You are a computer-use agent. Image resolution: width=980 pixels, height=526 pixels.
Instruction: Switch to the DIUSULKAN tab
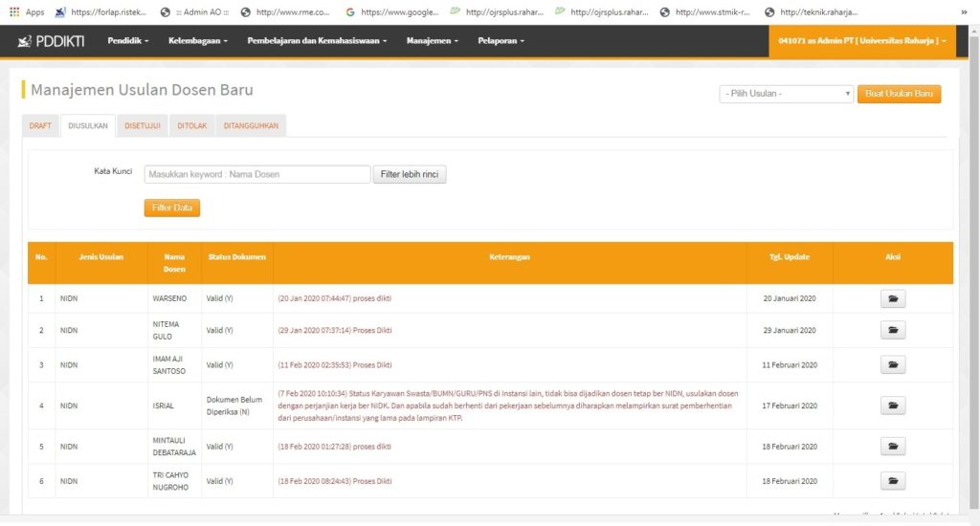87,125
